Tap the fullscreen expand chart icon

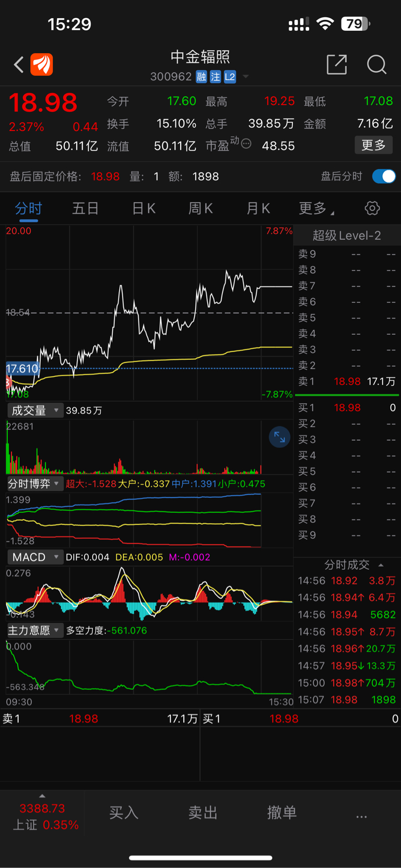click(279, 437)
